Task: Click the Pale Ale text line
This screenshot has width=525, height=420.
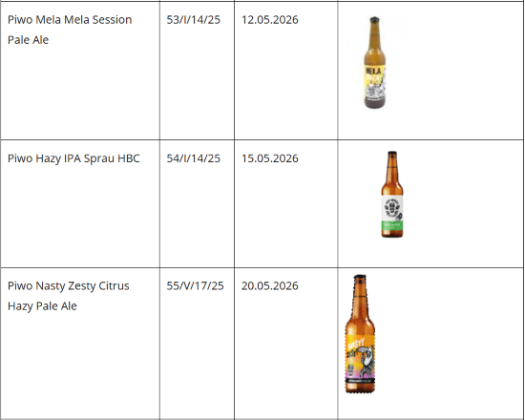Action: (28, 40)
